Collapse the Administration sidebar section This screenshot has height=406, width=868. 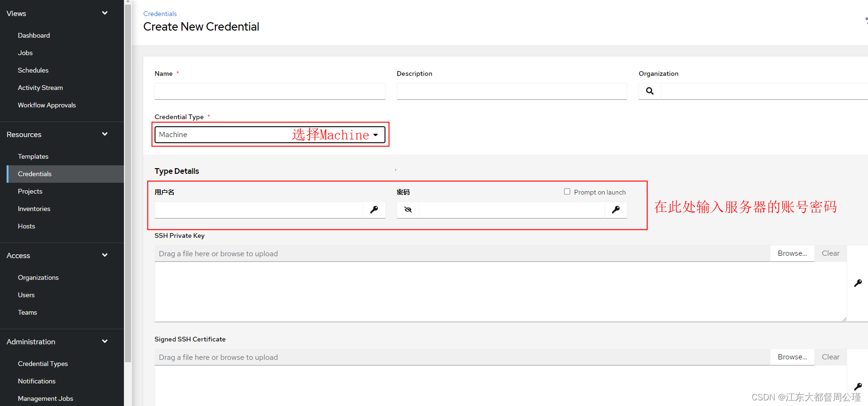[105, 341]
